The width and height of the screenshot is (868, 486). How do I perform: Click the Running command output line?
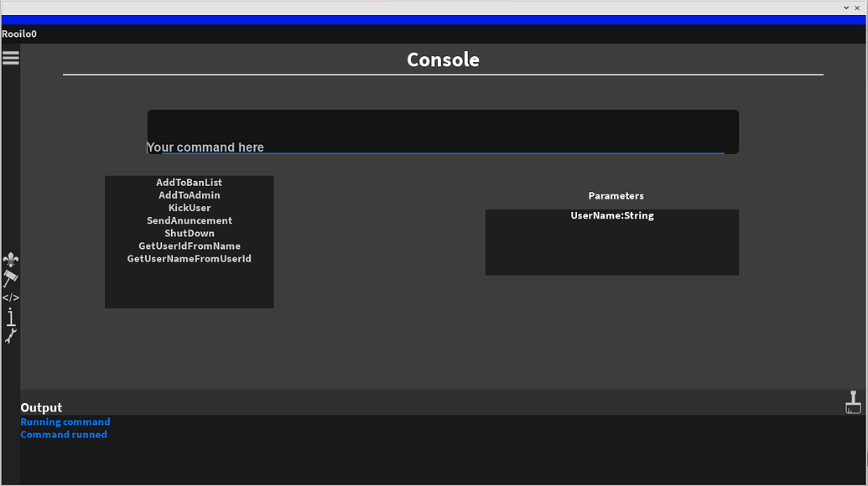(x=65, y=421)
